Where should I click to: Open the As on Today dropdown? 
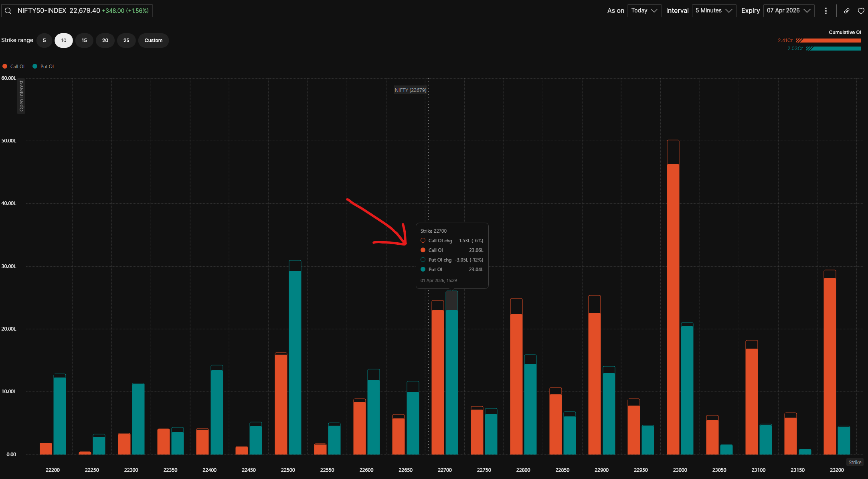pyautogui.click(x=644, y=11)
